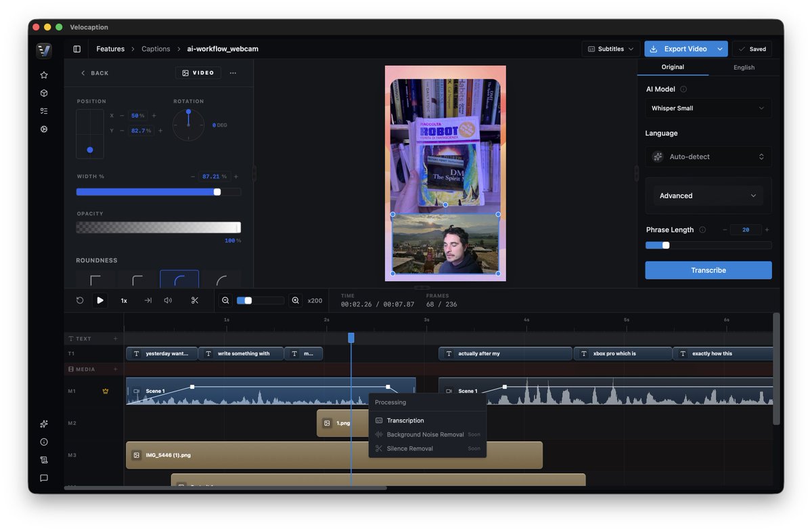Click the restart playback icon

[x=80, y=300]
